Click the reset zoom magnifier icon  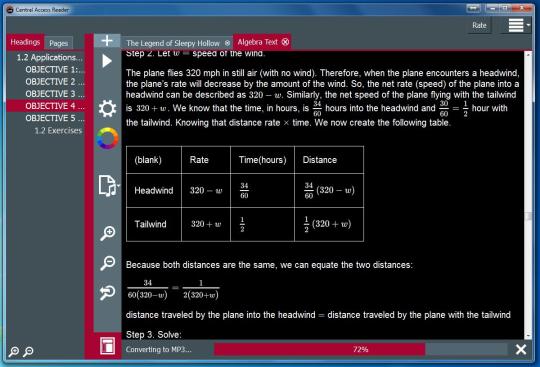[x=107, y=293]
